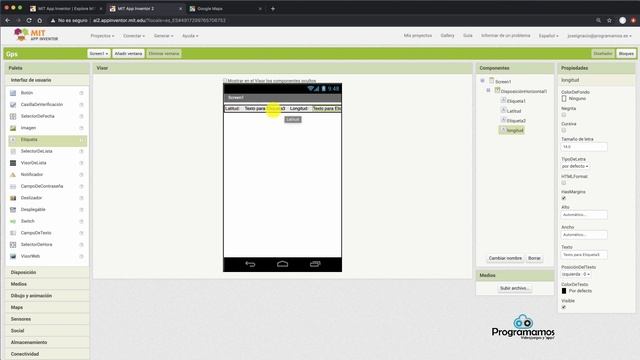Switch to the Bloques view

pos(626,53)
